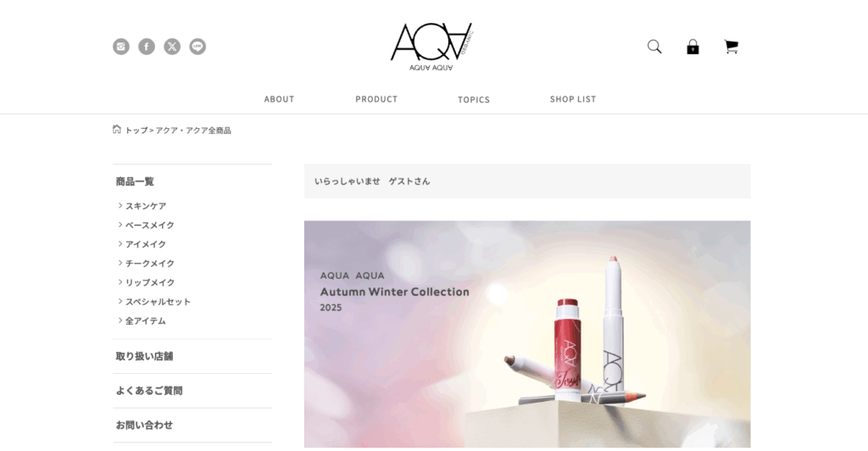
Task: Open the ABOUT menu item
Action: [x=279, y=99]
